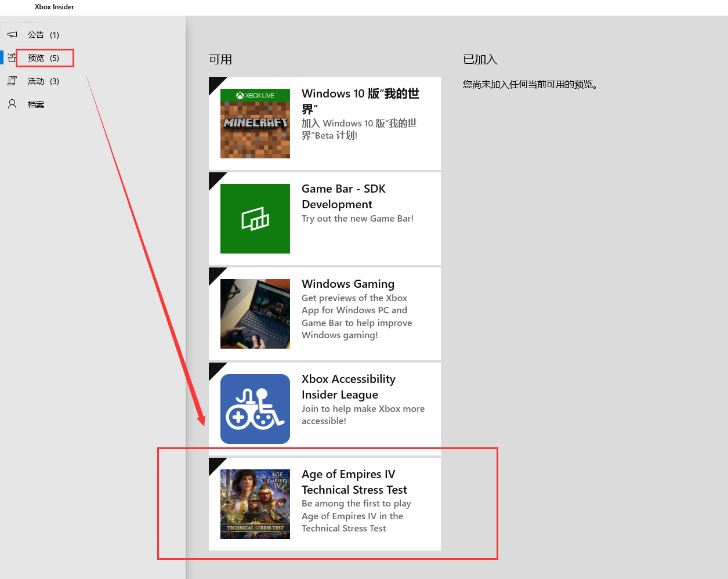Open the Windows 10 版"我的世界" preview title
Viewport: 728px width, 579px height.
tap(360, 101)
